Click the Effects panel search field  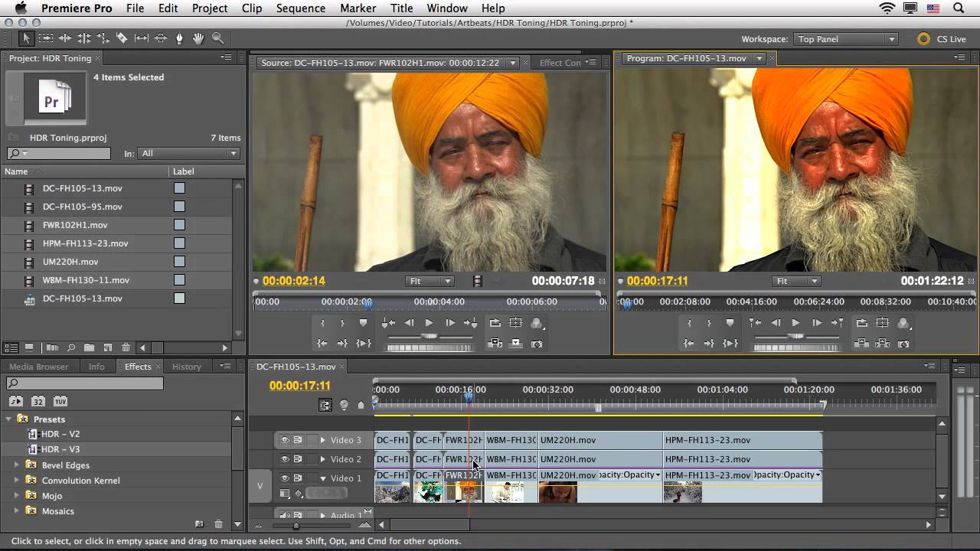click(84, 383)
